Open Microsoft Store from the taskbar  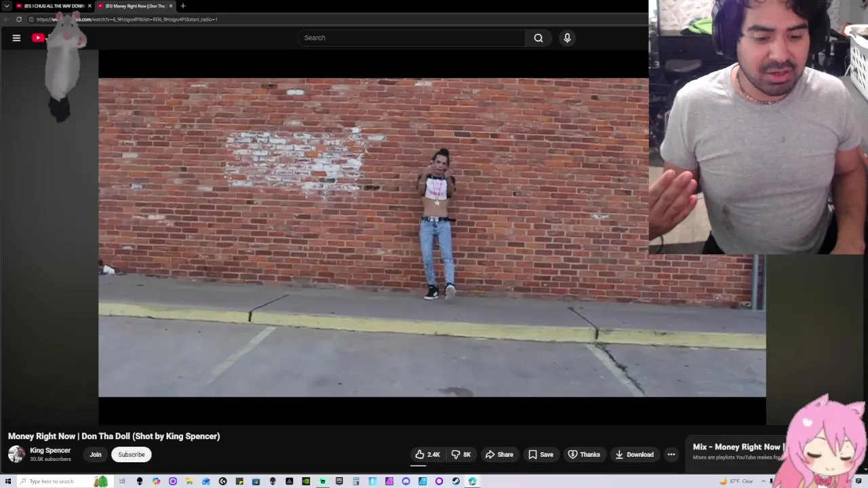[256, 481]
